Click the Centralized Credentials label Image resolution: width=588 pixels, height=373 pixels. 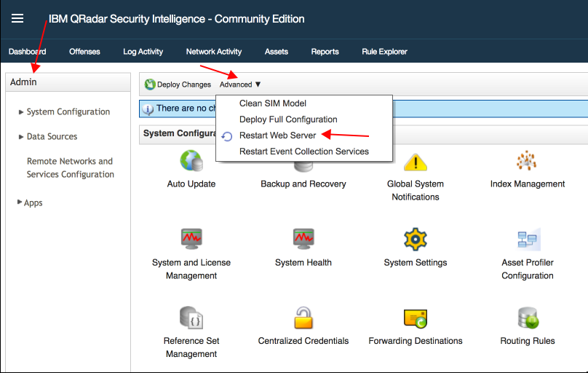pyautogui.click(x=303, y=341)
